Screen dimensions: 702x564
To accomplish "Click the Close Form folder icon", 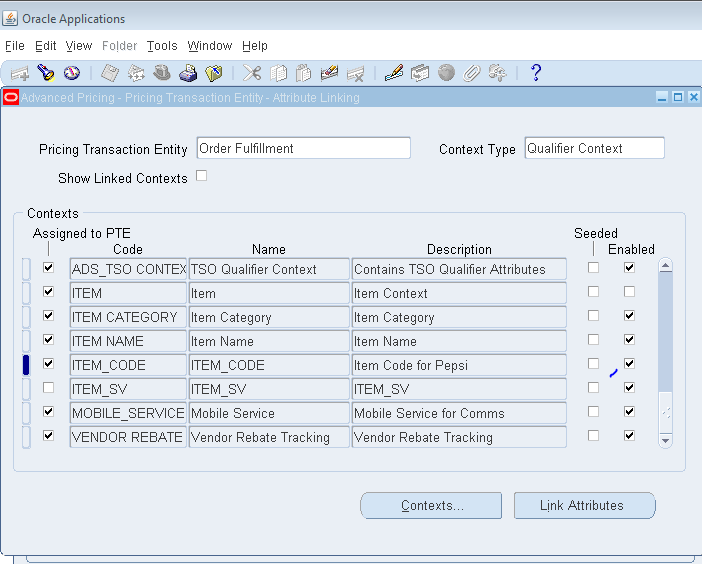I will [x=214, y=73].
